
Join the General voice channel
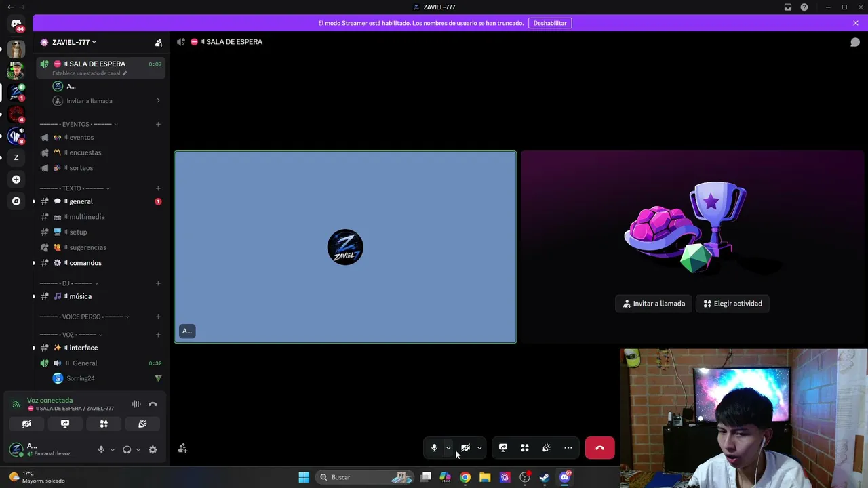point(100,363)
